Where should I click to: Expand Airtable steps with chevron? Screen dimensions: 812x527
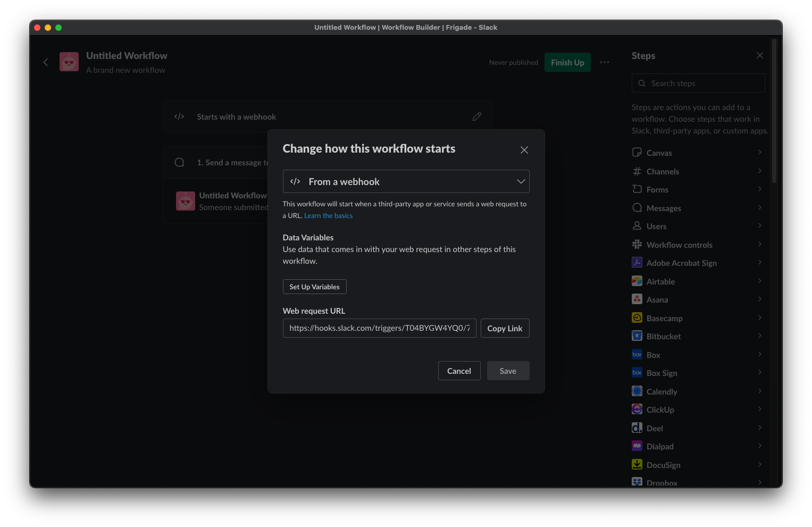[760, 281]
